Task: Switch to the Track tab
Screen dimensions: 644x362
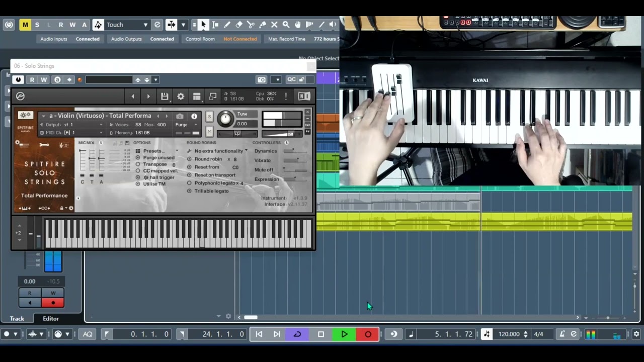Action: point(17,318)
